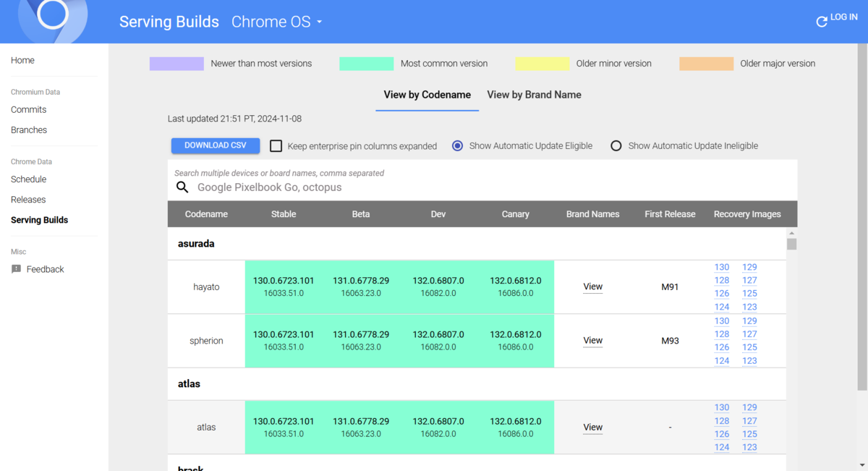The width and height of the screenshot is (868, 471).
Task: Click spherion Dev version cell
Action: pos(438,341)
